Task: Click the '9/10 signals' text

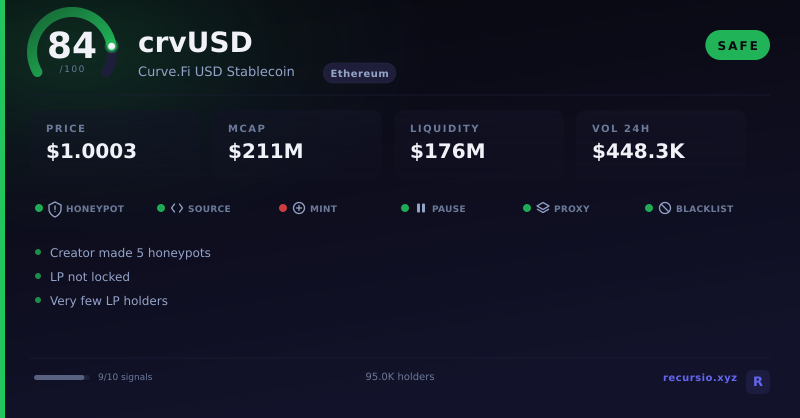Action: pos(125,377)
